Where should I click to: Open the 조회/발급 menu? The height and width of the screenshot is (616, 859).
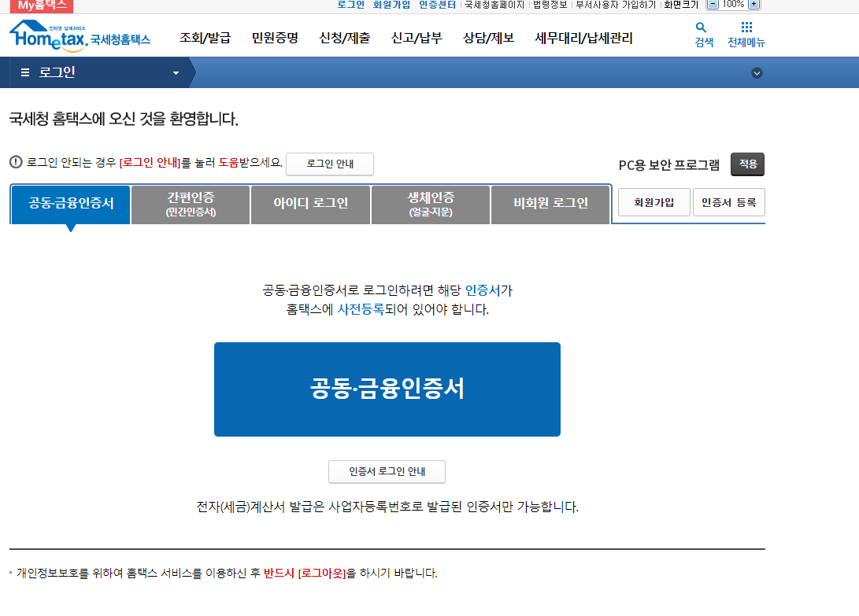tap(205, 38)
